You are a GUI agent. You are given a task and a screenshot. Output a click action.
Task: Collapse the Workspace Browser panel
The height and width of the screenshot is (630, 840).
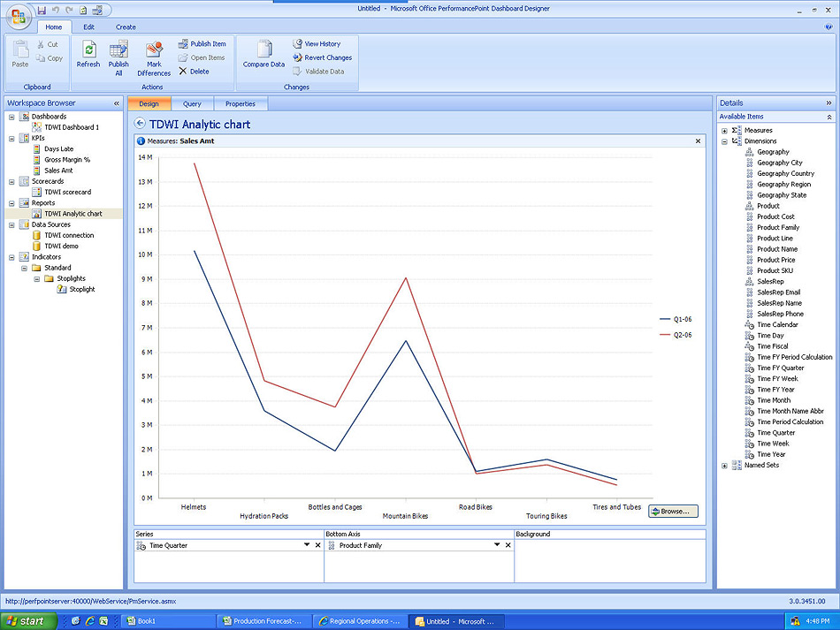tap(116, 103)
